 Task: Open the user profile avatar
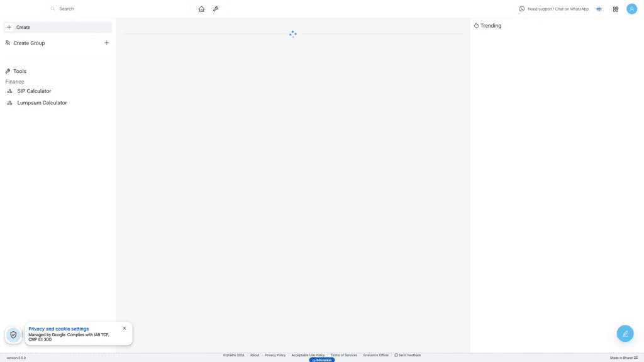tap(631, 9)
